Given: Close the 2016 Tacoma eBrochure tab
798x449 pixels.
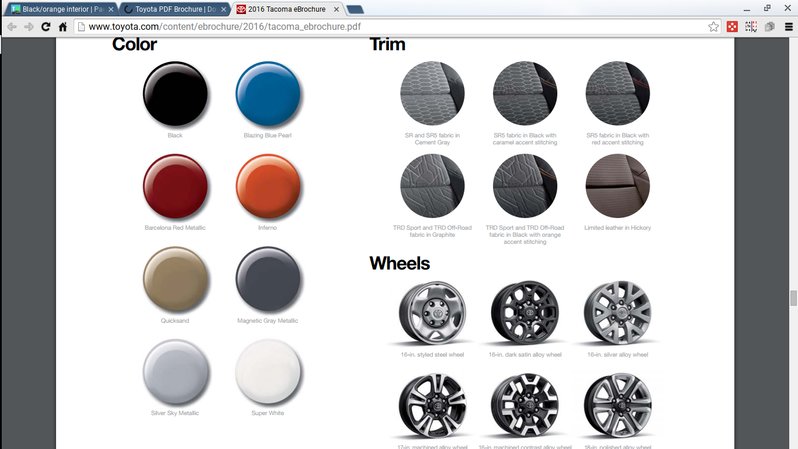Looking at the screenshot, I should [336, 9].
